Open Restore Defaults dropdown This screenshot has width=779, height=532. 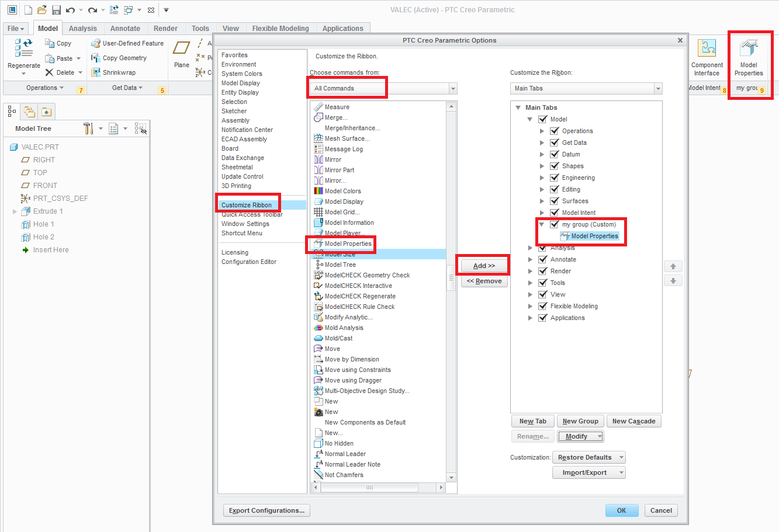[621, 457]
